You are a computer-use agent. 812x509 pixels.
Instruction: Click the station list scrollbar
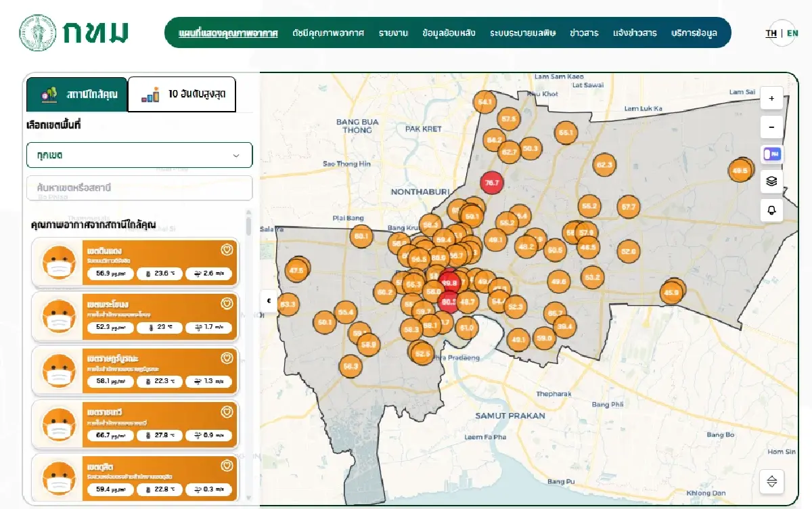click(x=248, y=226)
